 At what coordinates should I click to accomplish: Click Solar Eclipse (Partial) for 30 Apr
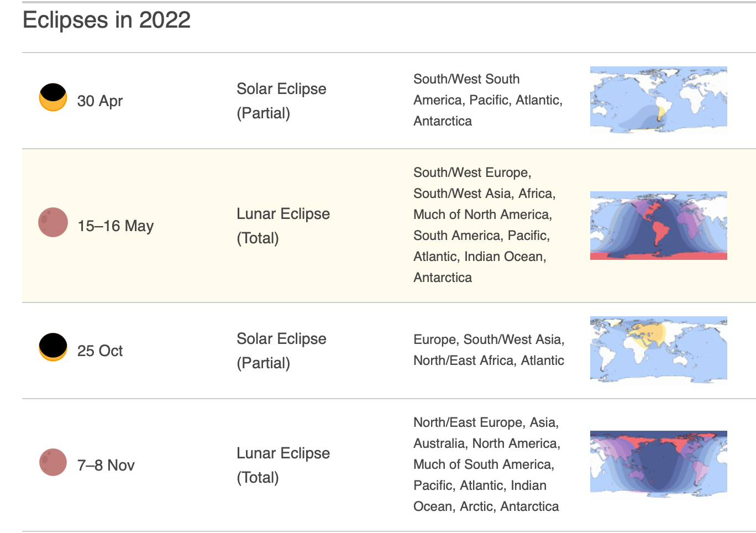pos(281,101)
